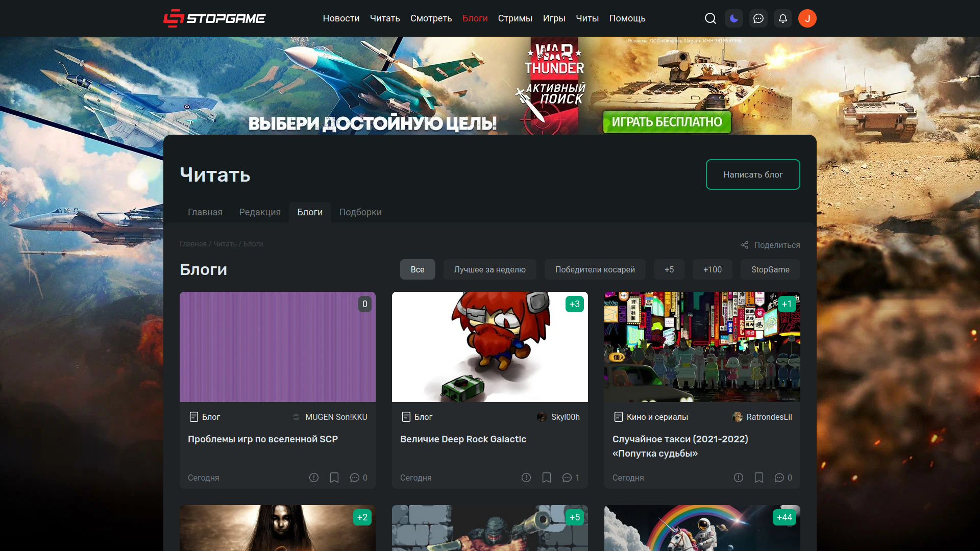Open comments of Deep Rock Galactic post

click(571, 478)
